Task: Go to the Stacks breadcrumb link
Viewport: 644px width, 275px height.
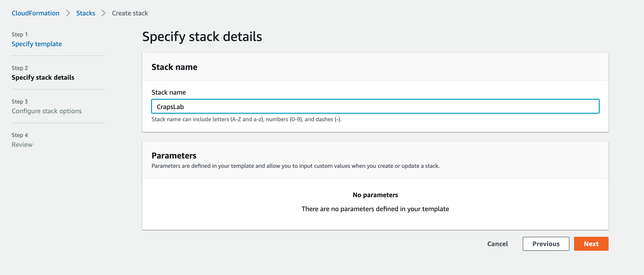Action: [86, 13]
